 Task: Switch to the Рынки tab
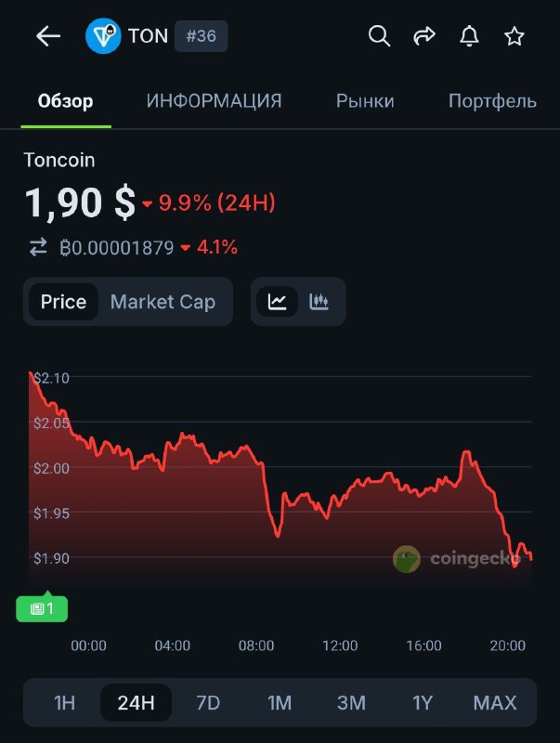(x=365, y=101)
